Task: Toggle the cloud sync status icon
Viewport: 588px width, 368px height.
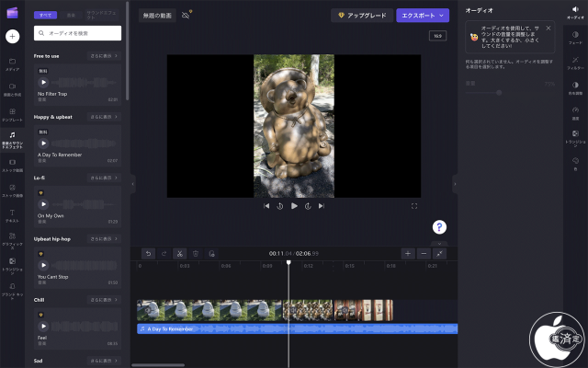Action: click(x=187, y=15)
